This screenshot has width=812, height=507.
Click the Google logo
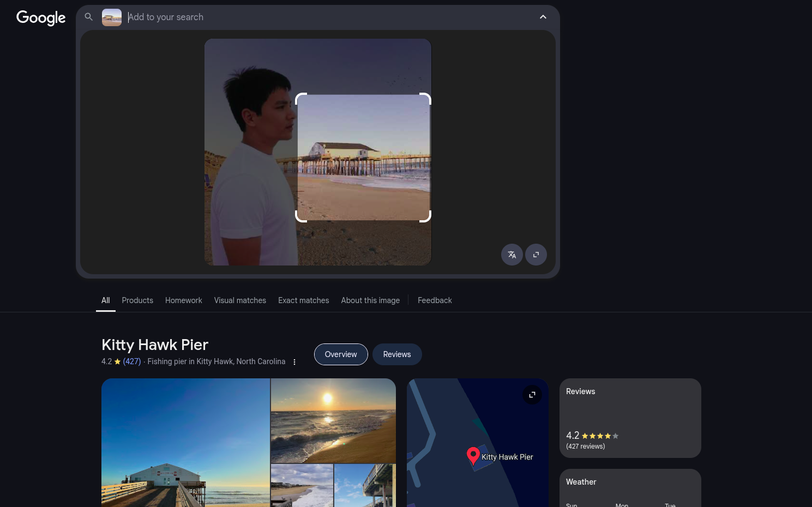coord(41,17)
